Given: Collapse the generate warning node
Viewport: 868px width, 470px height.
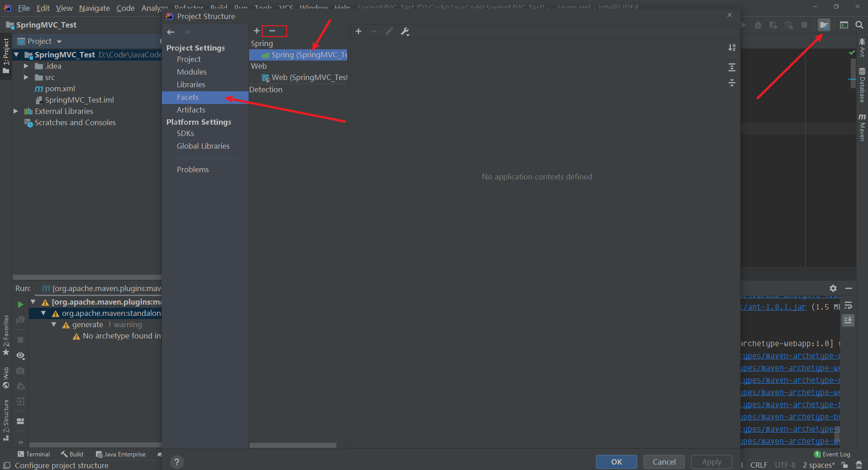Looking at the screenshot, I should [54, 324].
